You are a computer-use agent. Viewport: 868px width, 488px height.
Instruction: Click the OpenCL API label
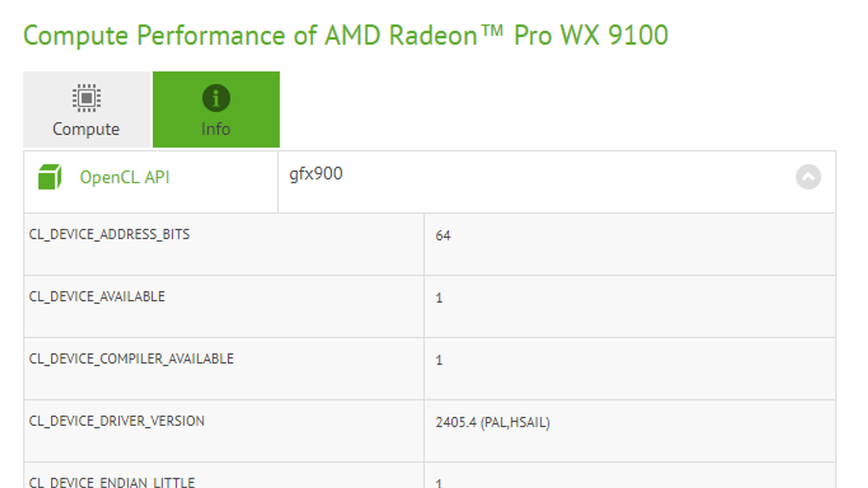124,177
